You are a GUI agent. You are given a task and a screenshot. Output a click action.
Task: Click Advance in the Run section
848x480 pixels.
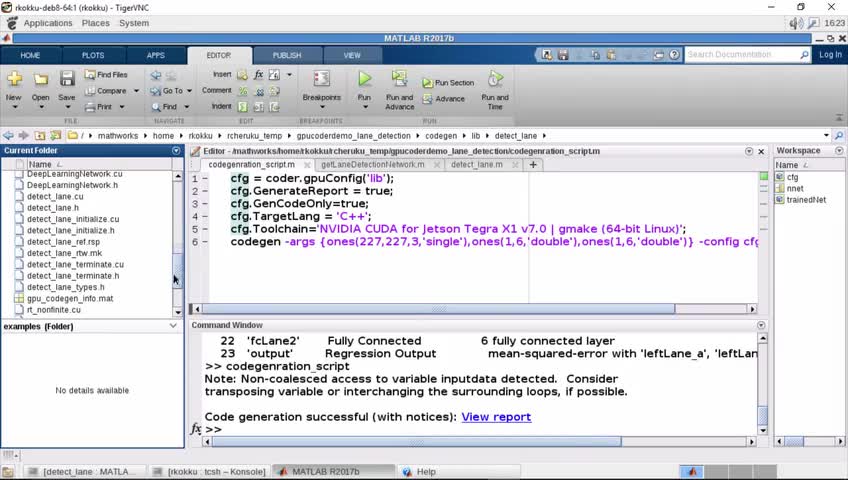click(x=443, y=99)
